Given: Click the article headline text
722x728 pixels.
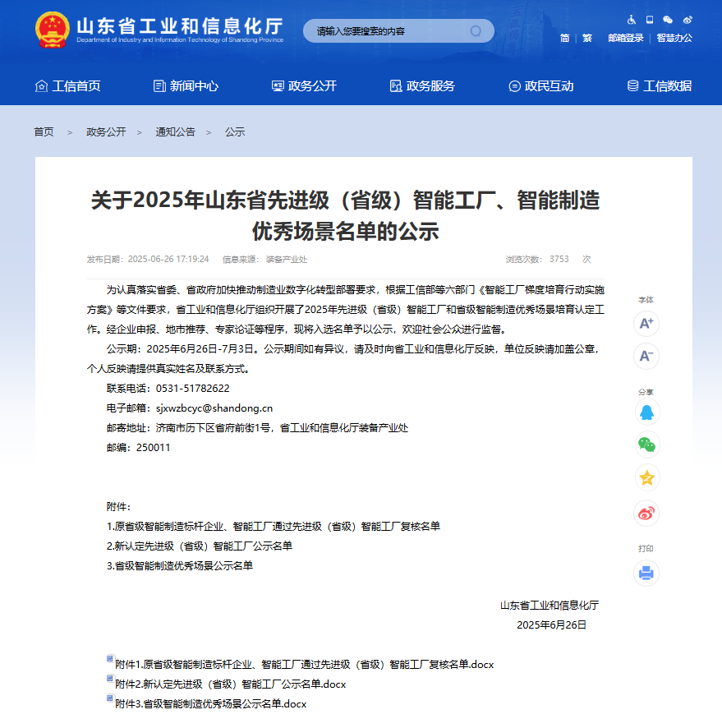Looking at the screenshot, I should [x=345, y=215].
